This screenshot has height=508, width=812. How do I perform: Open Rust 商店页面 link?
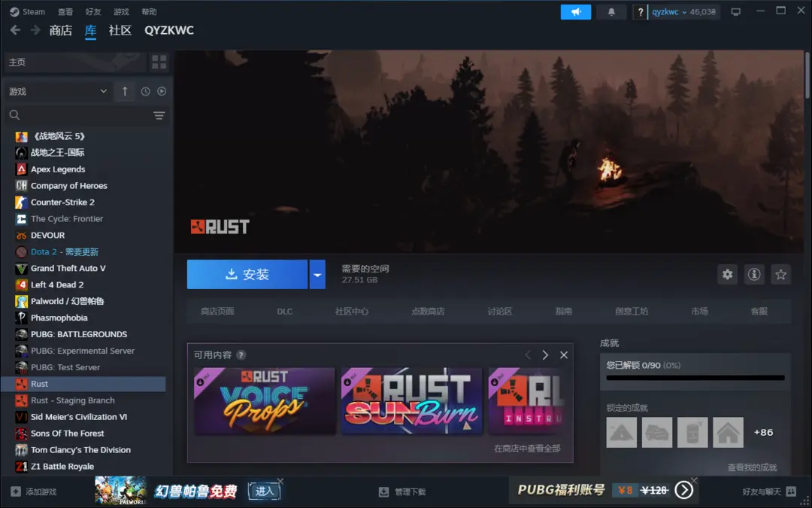click(217, 312)
